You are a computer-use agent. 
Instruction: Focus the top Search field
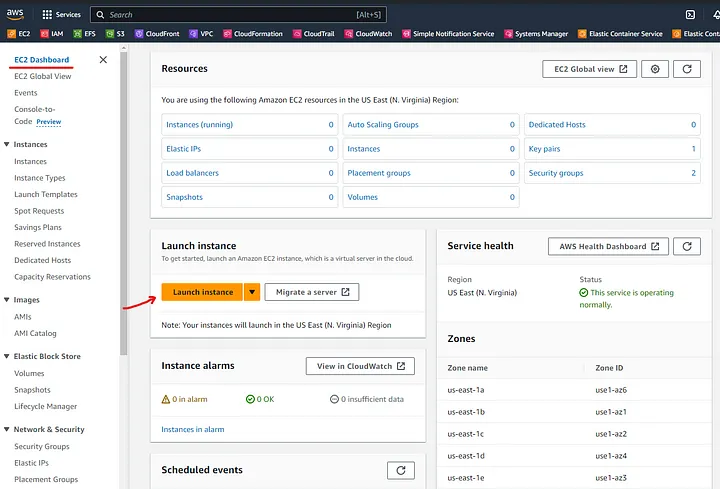238,15
